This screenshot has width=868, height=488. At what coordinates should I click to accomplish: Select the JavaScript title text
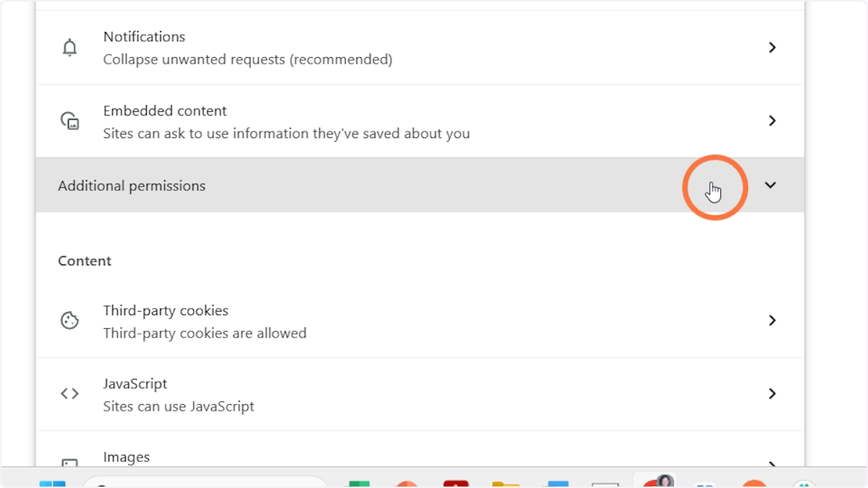click(x=135, y=384)
